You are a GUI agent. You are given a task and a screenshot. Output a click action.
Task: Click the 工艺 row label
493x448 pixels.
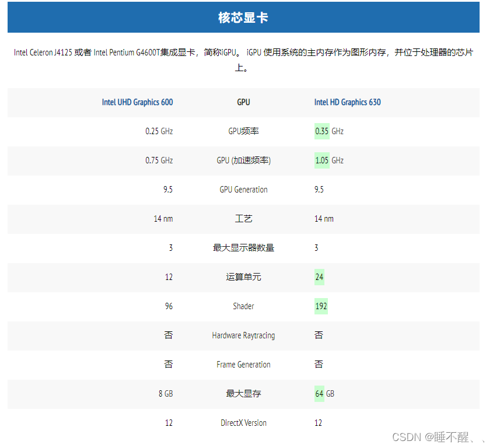(243, 219)
